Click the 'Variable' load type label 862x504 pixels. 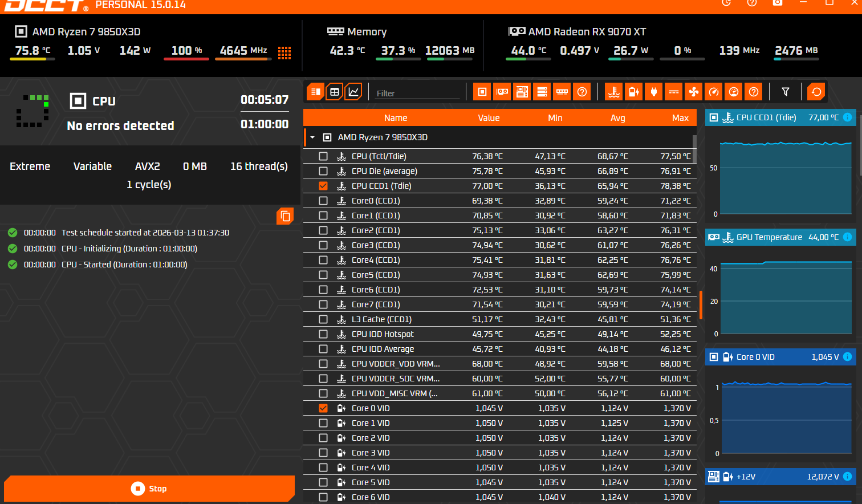pyautogui.click(x=92, y=166)
